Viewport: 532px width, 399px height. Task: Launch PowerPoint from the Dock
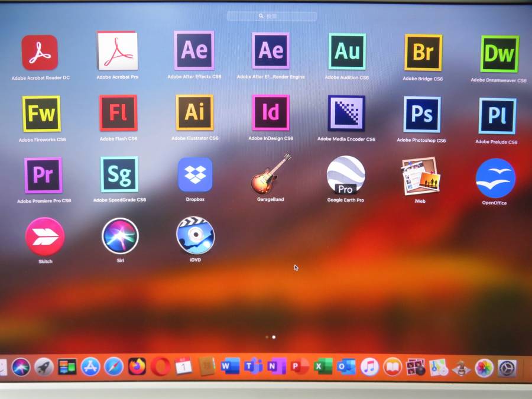click(300, 366)
